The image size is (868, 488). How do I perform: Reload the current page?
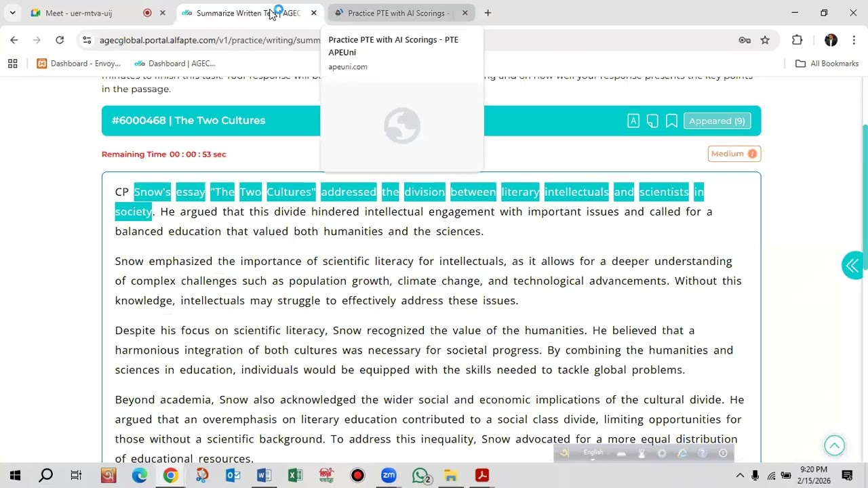tap(60, 40)
